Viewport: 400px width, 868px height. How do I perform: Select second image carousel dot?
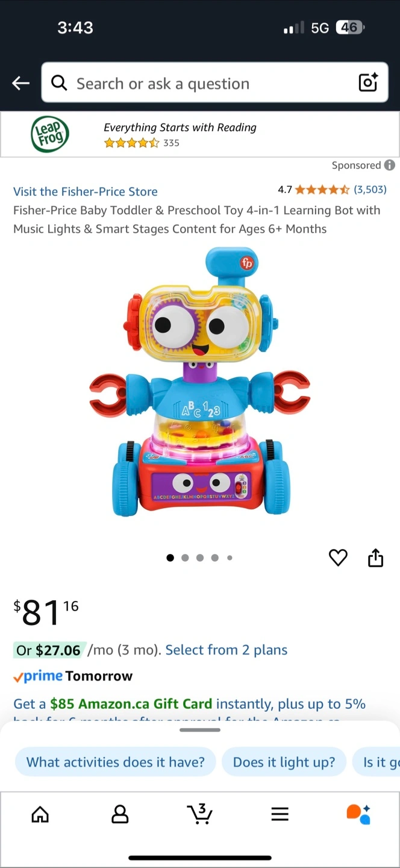tap(185, 558)
